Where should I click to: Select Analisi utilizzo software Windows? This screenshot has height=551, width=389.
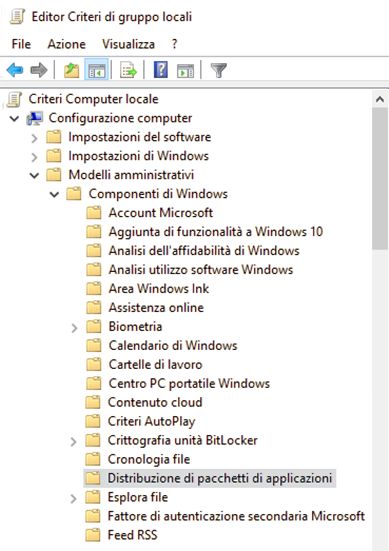[201, 270]
